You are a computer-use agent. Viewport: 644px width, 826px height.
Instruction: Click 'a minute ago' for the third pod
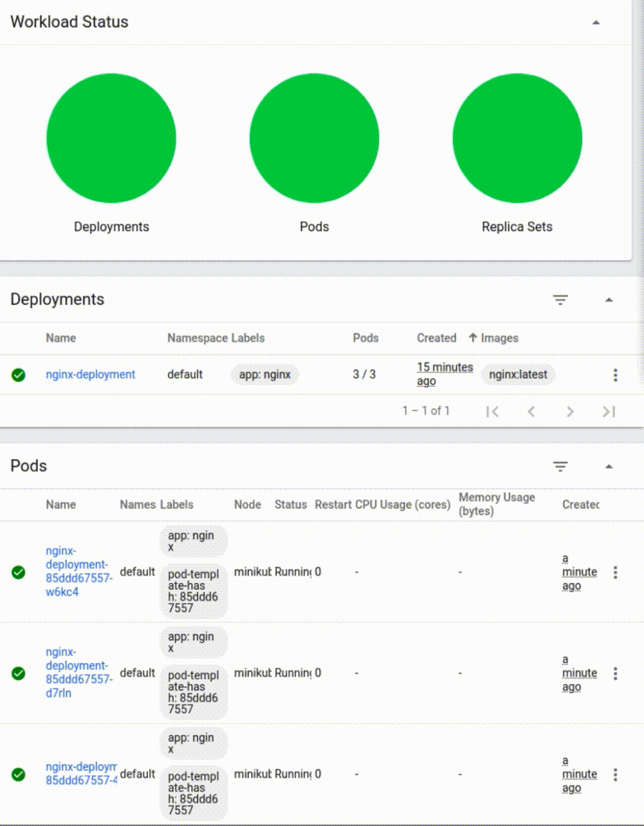pyautogui.click(x=580, y=774)
